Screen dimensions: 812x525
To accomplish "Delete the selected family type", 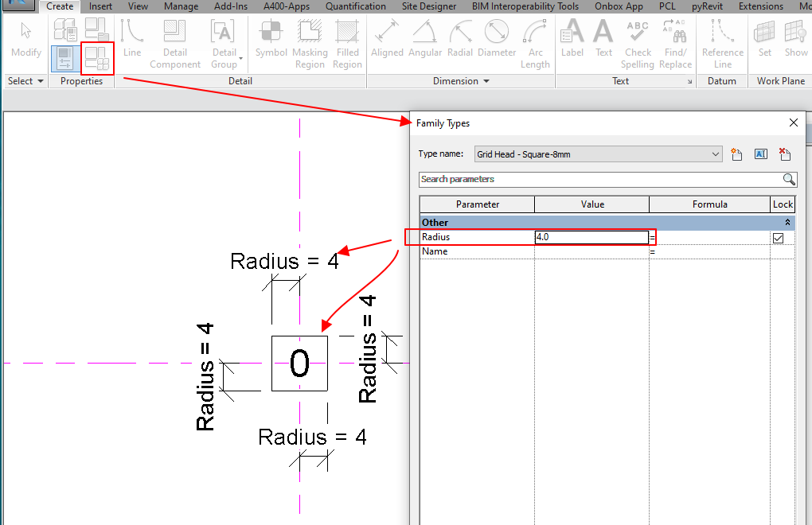I will [x=783, y=154].
